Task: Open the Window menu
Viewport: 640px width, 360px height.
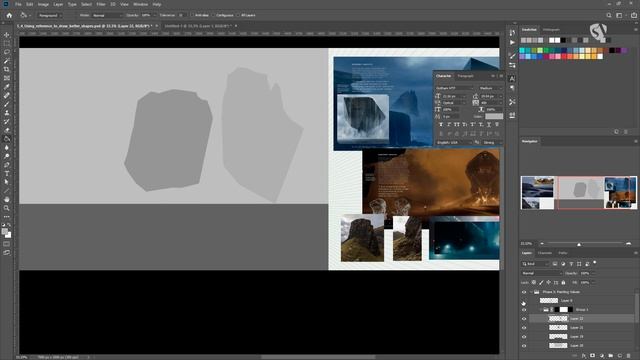Action: click(x=140, y=4)
